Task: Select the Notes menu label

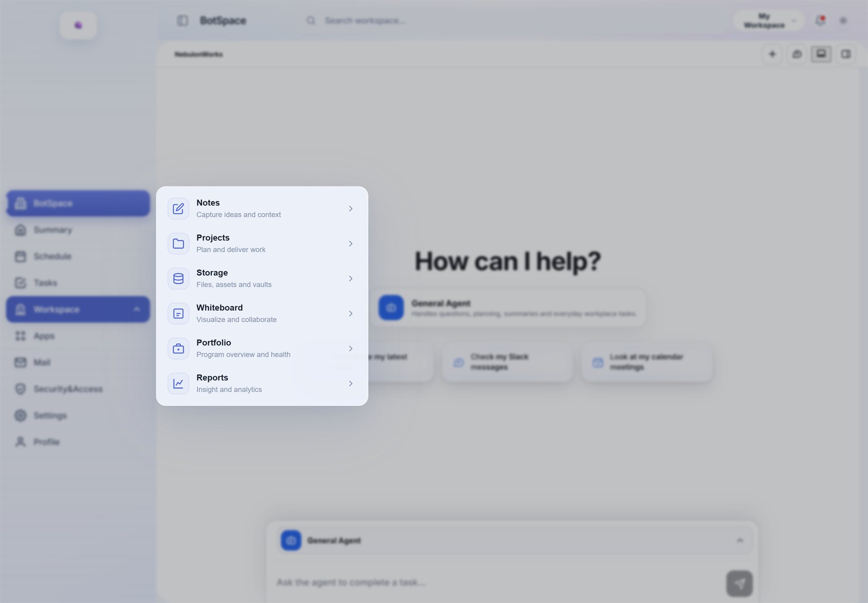Action: [x=208, y=203]
